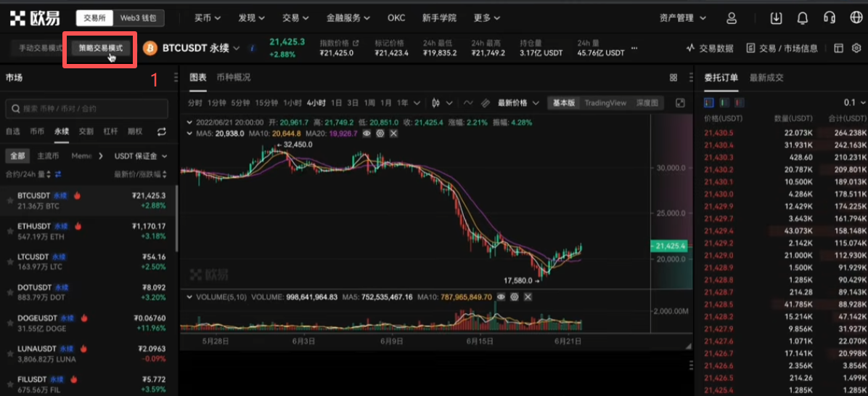This screenshot has height=396, width=868.
Task: Collapse the MA5 indicator row chevron
Action: [190, 134]
